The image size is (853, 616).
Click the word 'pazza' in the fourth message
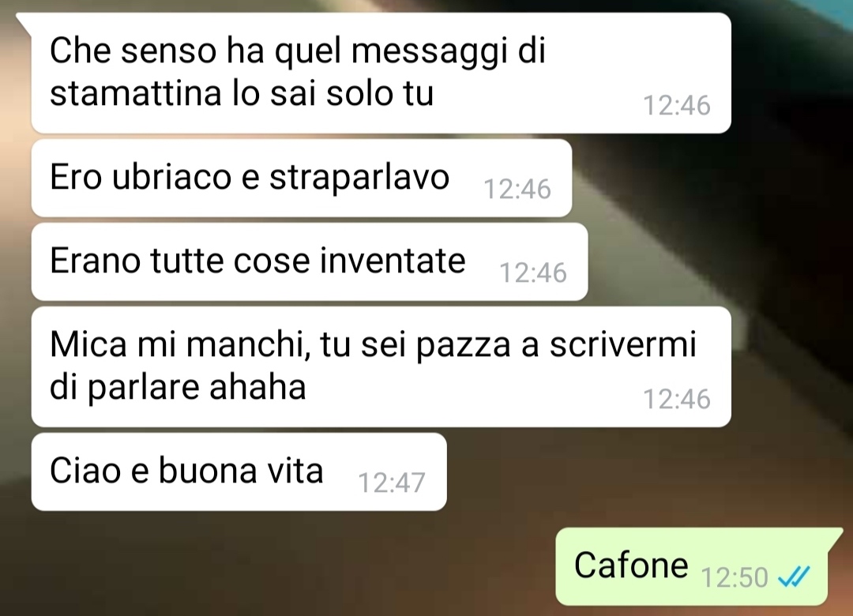coord(464,346)
